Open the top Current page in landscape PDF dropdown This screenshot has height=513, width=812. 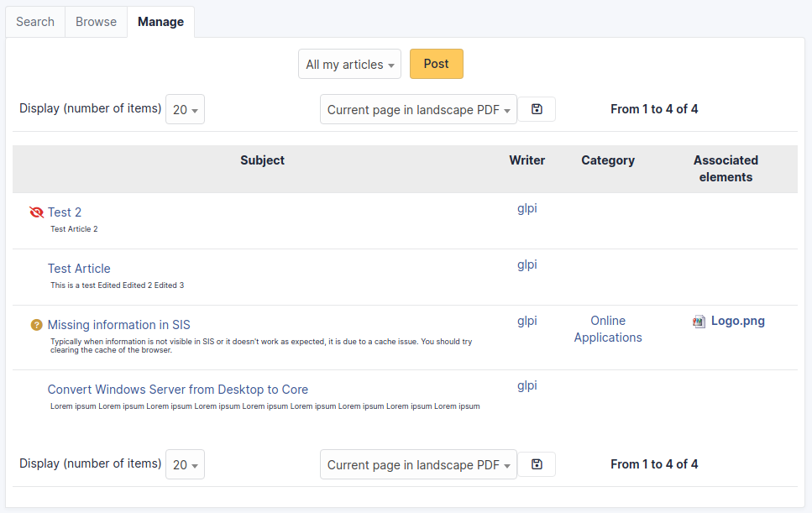click(x=418, y=109)
